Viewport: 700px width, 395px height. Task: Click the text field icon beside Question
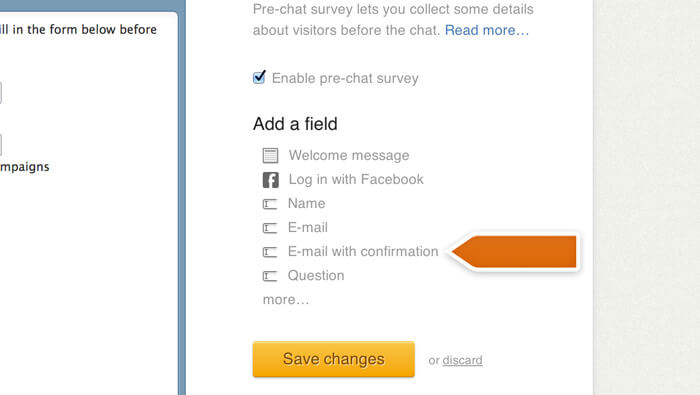point(270,276)
